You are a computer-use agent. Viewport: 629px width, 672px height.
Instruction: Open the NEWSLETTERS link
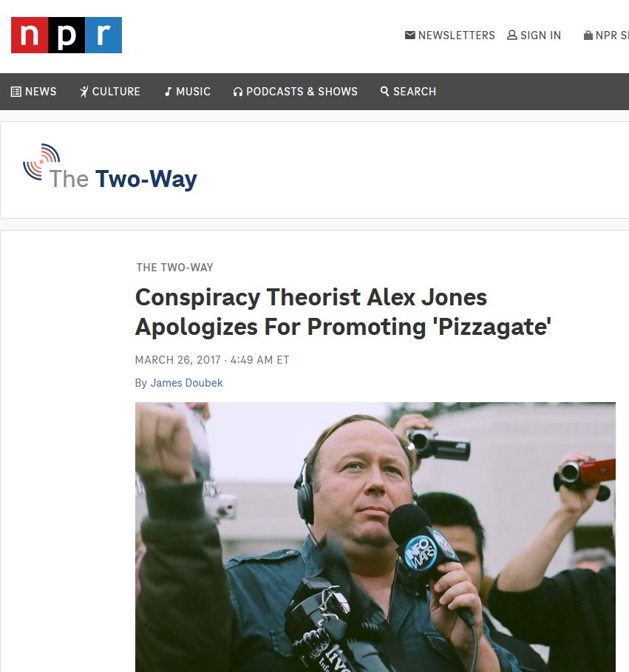(x=456, y=35)
